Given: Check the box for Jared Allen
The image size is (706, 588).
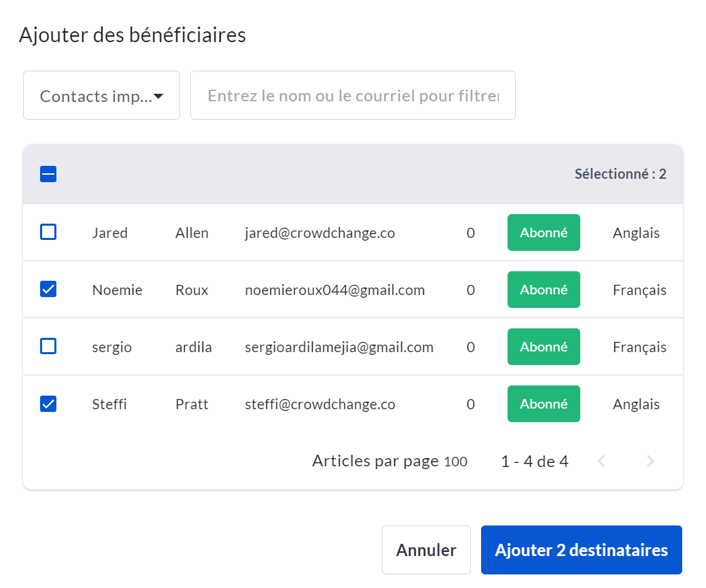Looking at the screenshot, I should pyautogui.click(x=48, y=232).
